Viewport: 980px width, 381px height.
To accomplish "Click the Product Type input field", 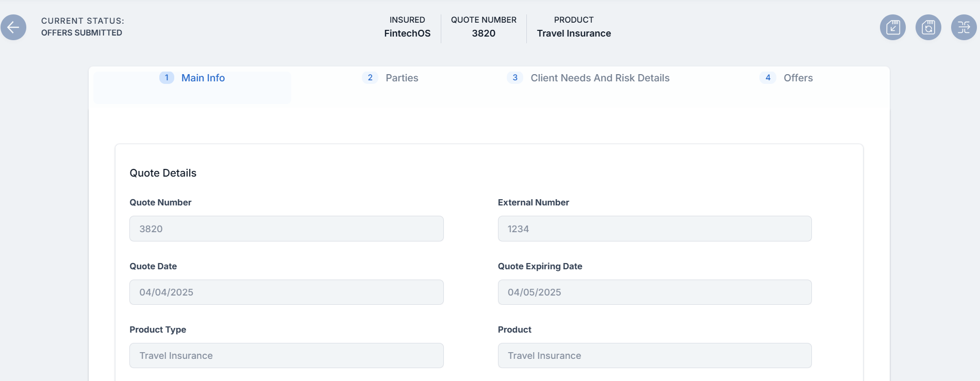I will [286, 356].
